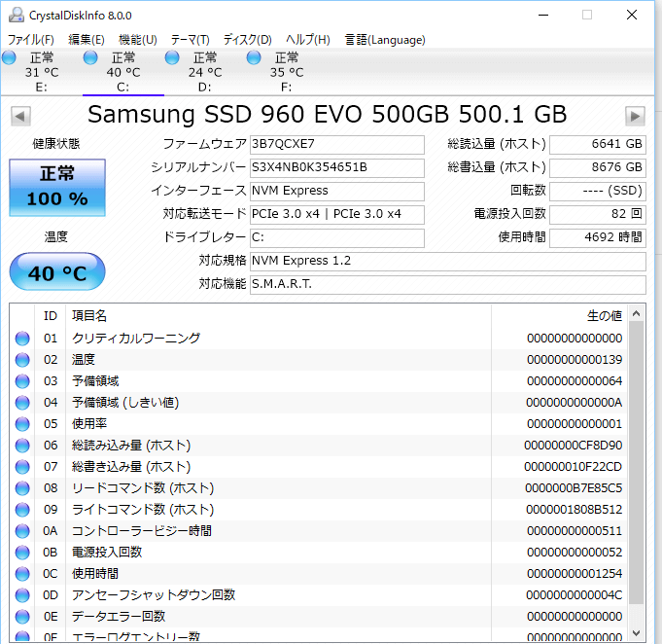Open the 編集(E) menu
This screenshot has height=644, width=662.
click(87, 40)
